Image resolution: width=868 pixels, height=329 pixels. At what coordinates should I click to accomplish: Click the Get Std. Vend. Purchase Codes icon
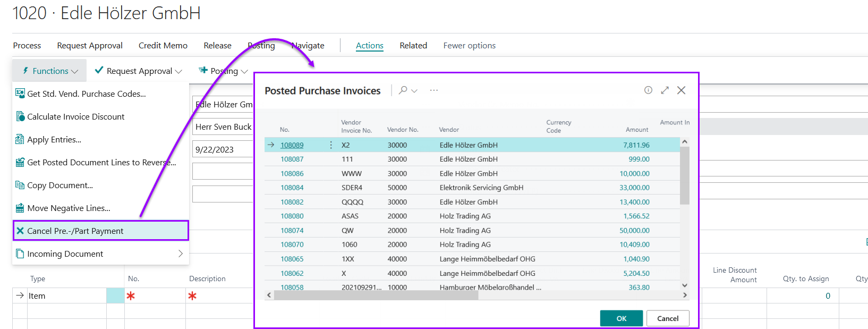click(20, 94)
